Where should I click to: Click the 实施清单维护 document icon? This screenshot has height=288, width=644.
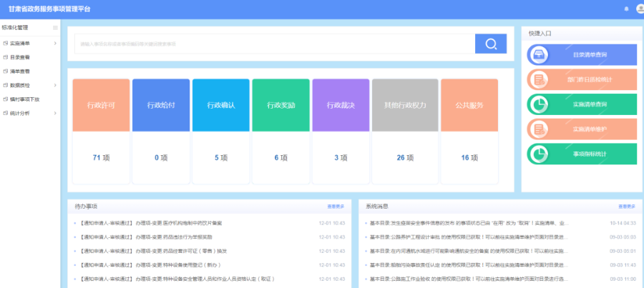[x=538, y=129]
